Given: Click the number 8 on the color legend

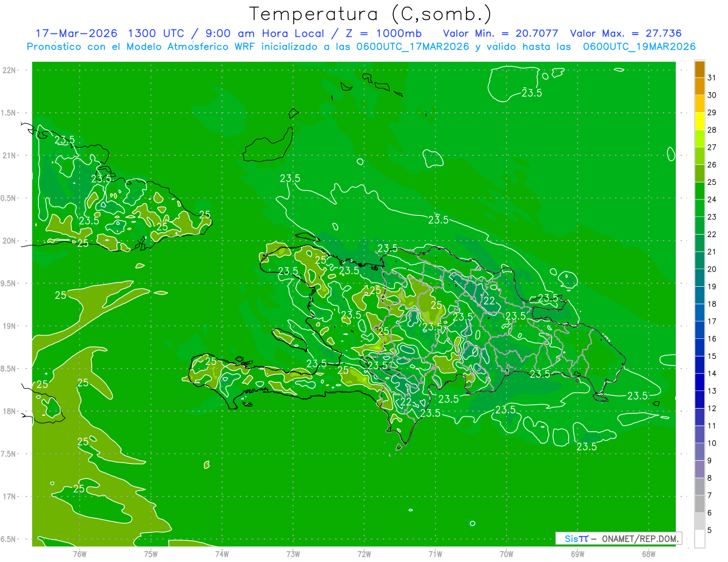Looking at the screenshot, I should 710,478.
